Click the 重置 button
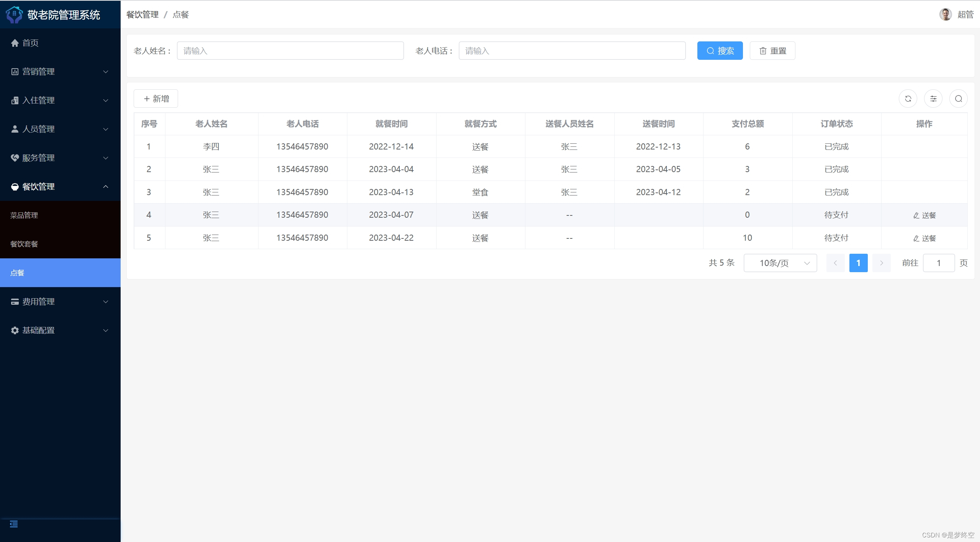 pyautogui.click(x=772, y=51)
